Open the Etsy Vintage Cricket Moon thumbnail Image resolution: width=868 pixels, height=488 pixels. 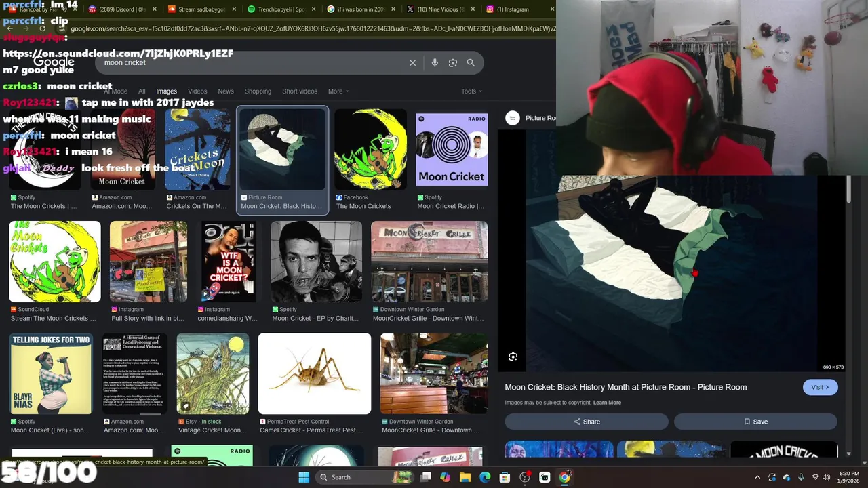coord(213,373)
